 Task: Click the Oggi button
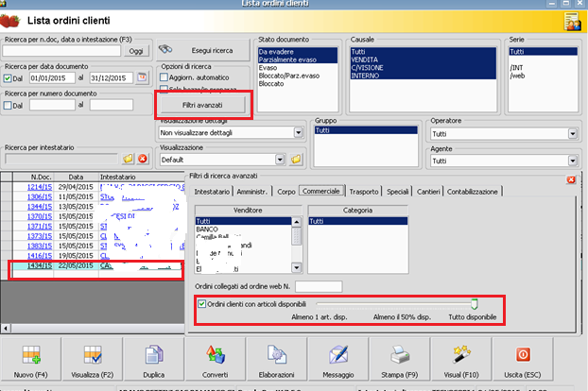coord(136,51)
